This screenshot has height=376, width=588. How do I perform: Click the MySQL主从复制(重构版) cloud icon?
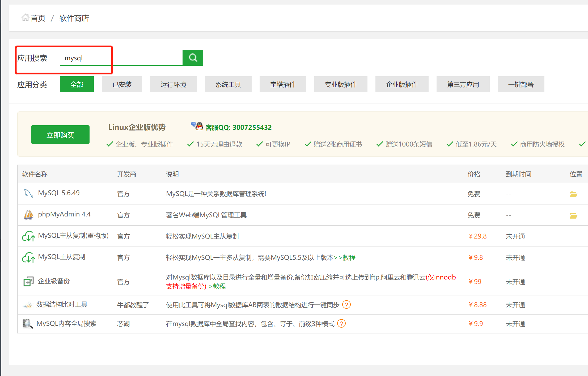tap(28, 236)
